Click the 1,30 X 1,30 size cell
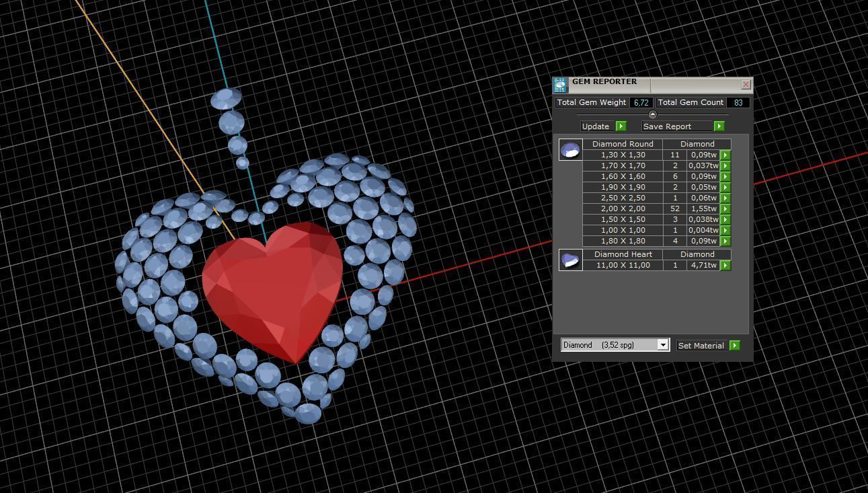 pyautogui.click(x=623, y=155)
